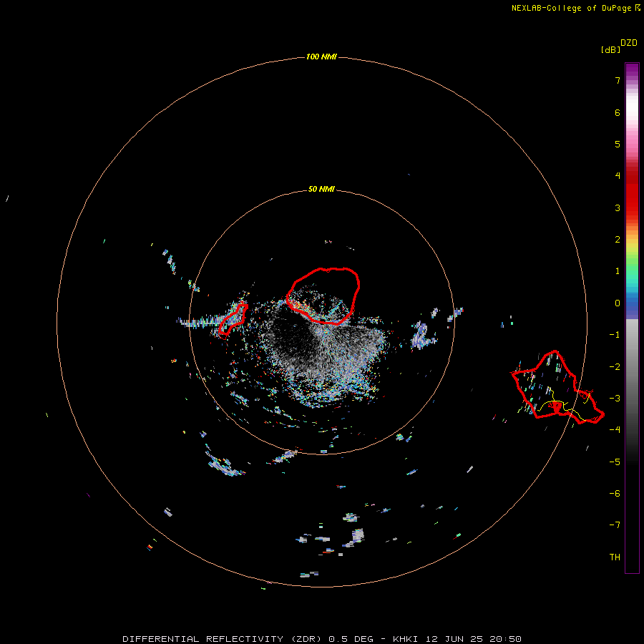
Task: Click the colorbar value -2 label
Action: click(615, 367)
